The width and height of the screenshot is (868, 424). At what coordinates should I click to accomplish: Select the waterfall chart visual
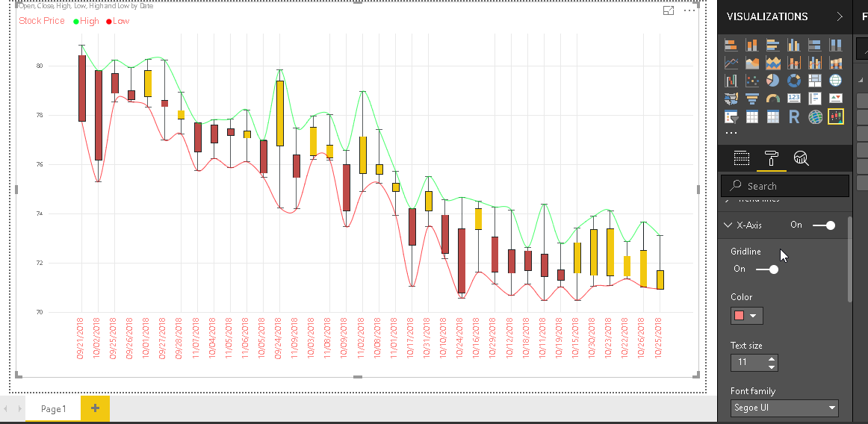[731, 81]
